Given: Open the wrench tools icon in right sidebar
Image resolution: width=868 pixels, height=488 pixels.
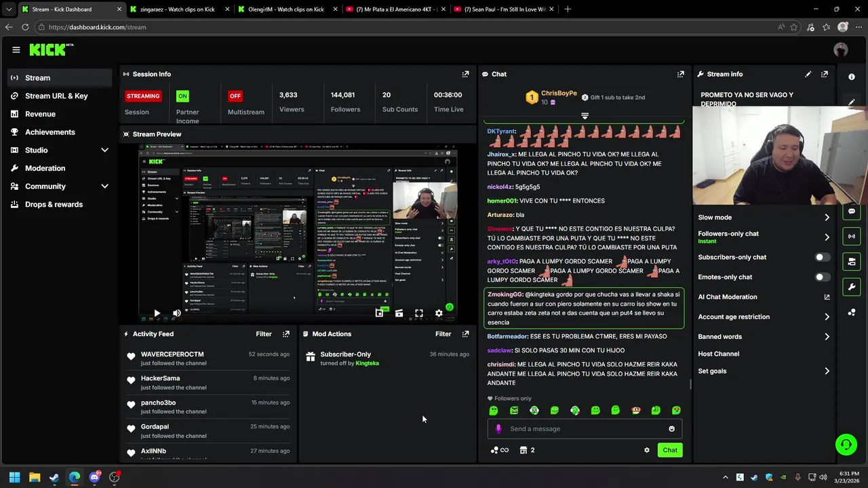Looking at the screenshot, I should pyautogui.click(x=852, y=287).
